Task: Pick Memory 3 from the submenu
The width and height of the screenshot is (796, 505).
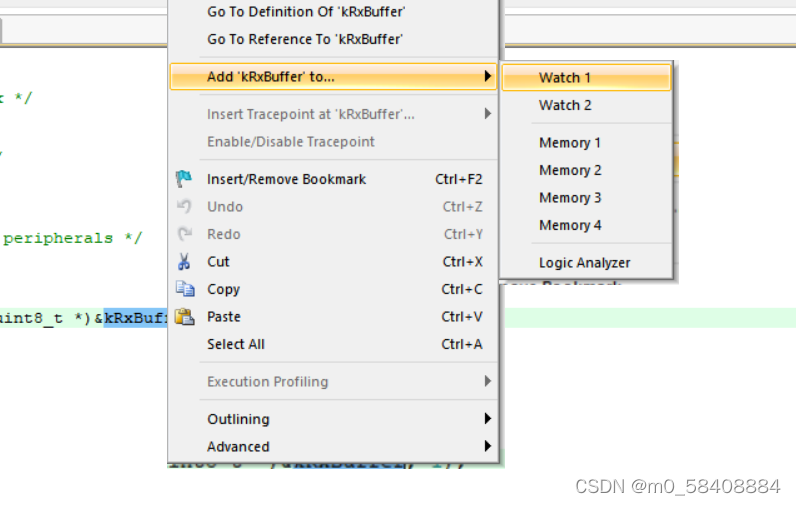Action: coord(586,197)
